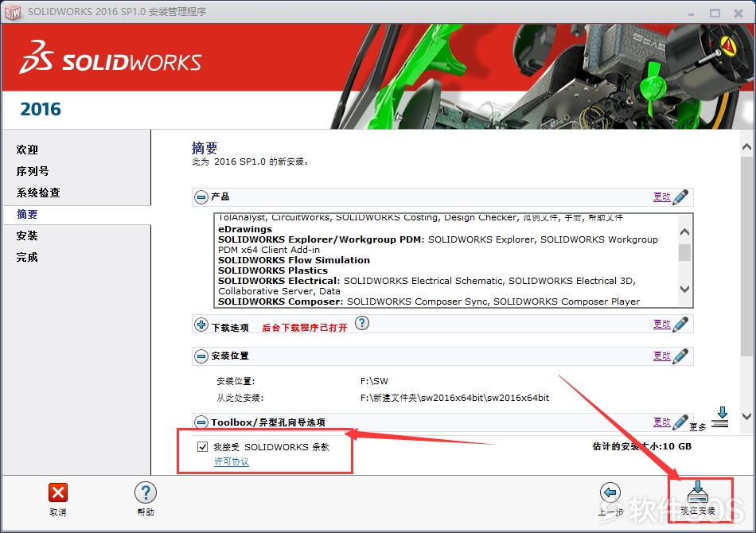Viewport: 756px width, 533px height.
Task: Click 更改 link in Products row
Action: click(661, 196)
